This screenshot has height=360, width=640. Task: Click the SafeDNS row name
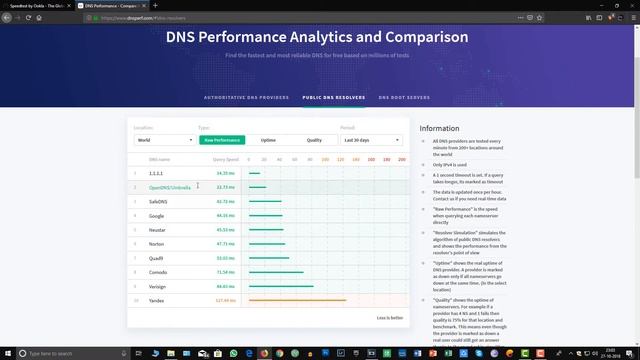(158, 202)
